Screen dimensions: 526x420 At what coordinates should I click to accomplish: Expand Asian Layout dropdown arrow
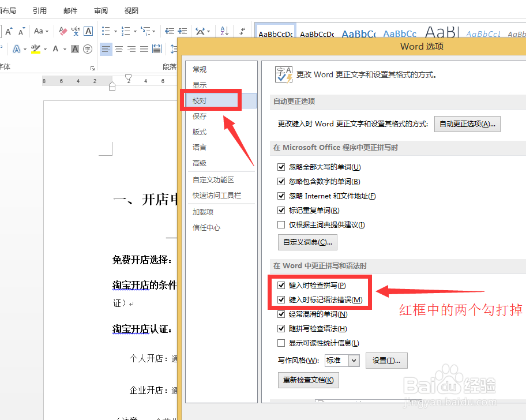tap(208, 32)
